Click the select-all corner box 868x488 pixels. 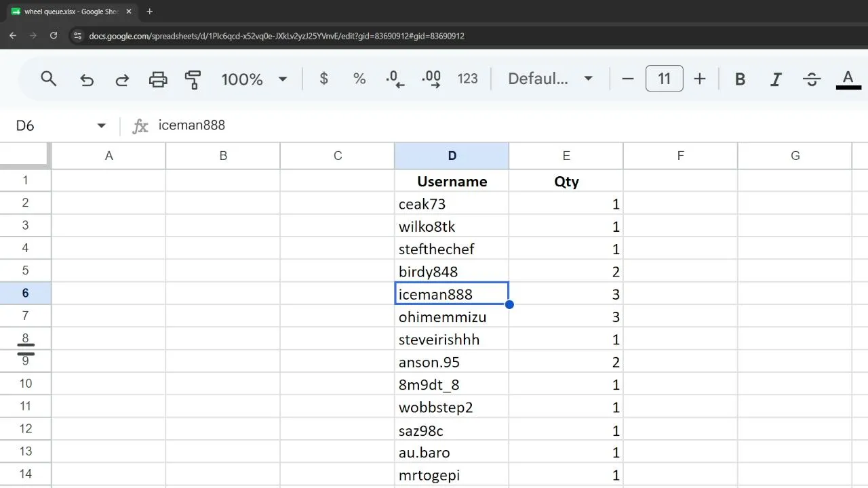point(25,156)
